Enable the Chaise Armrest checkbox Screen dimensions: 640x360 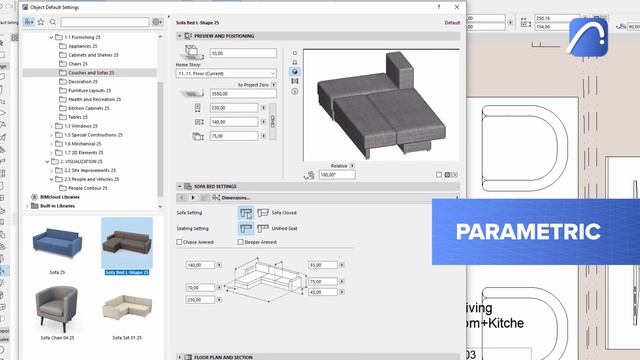pos(179,242)
